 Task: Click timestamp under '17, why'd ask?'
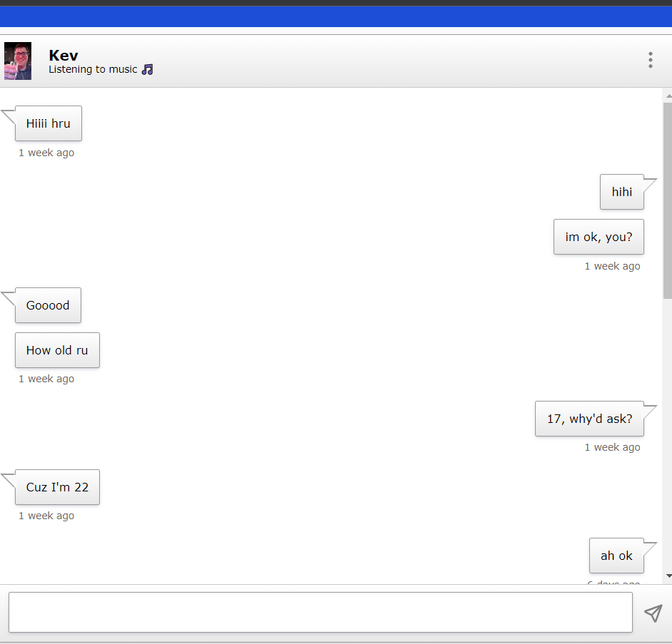tap(612, 447)
